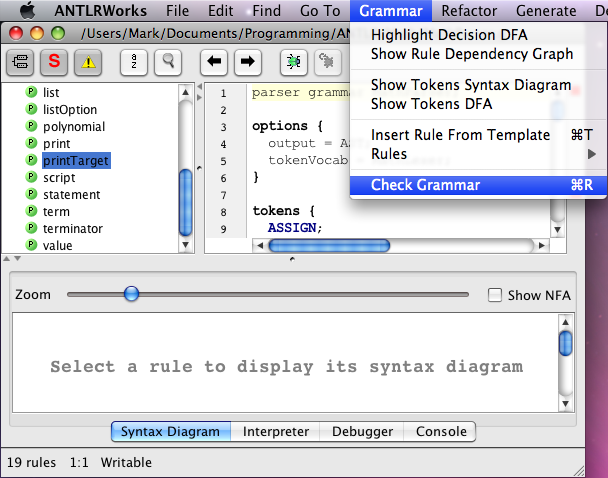Image resolution: width=608 pixels, height=478 pixels.
Task: Select the printTarget rule
Action: pos(76,160)
